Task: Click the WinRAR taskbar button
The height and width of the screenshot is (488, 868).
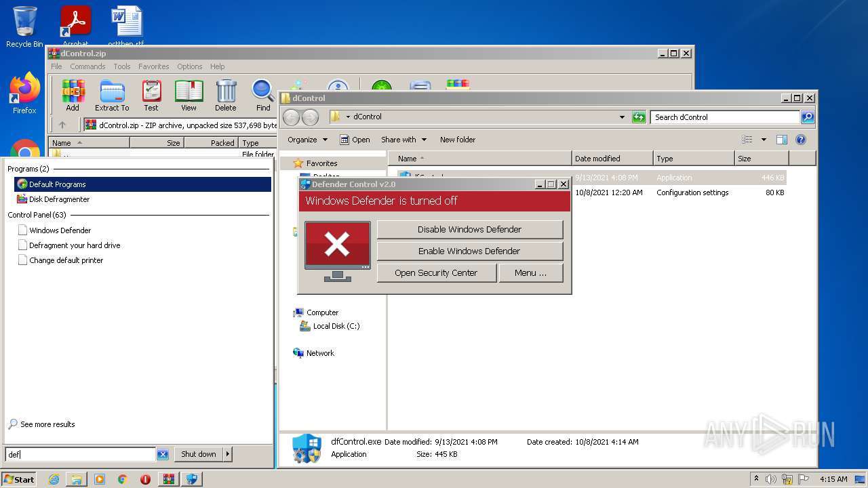Action: 168,479
